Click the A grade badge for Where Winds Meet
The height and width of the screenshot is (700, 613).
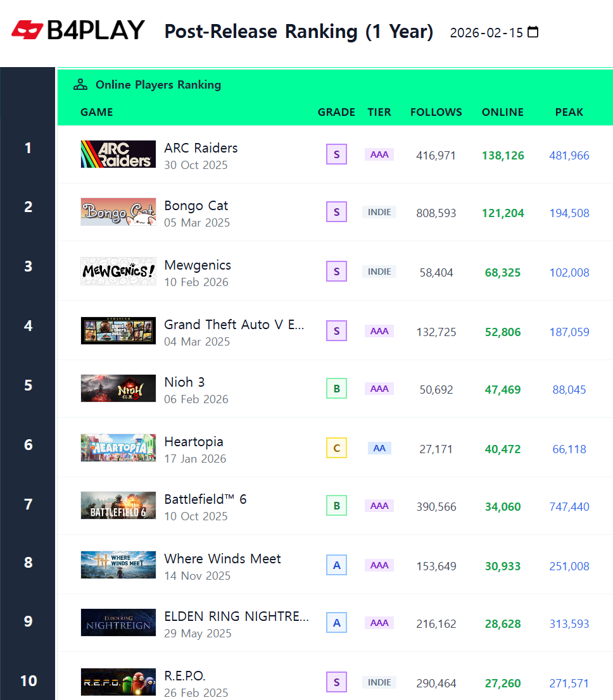tap(336, 565)
